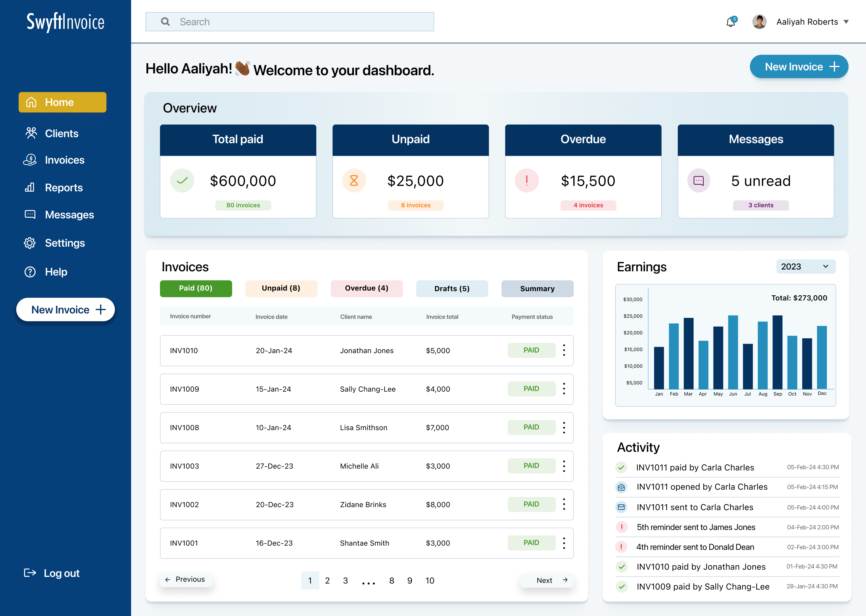
Task: Switch to the Drafts (5) tab
Action: coord(452,289)
